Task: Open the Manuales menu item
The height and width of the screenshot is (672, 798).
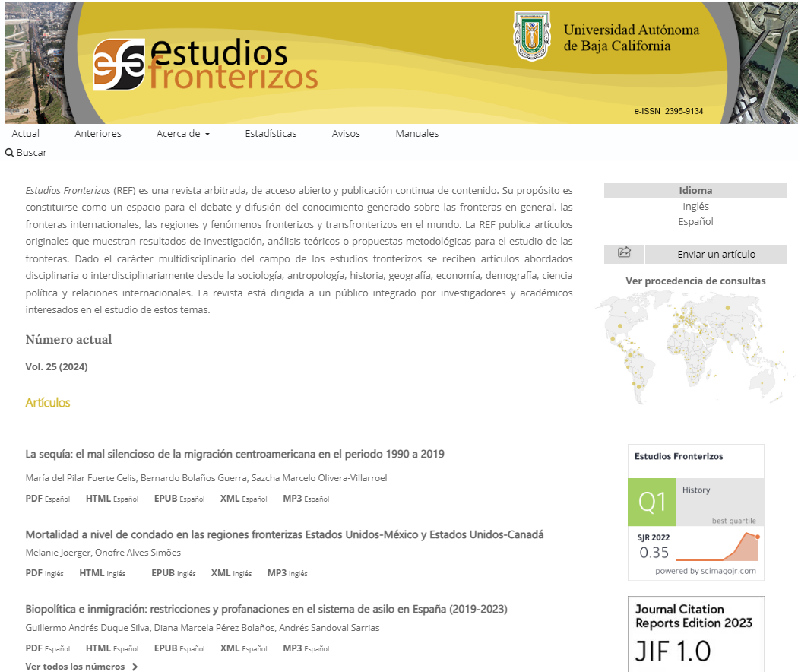Action: coord(416,134)
